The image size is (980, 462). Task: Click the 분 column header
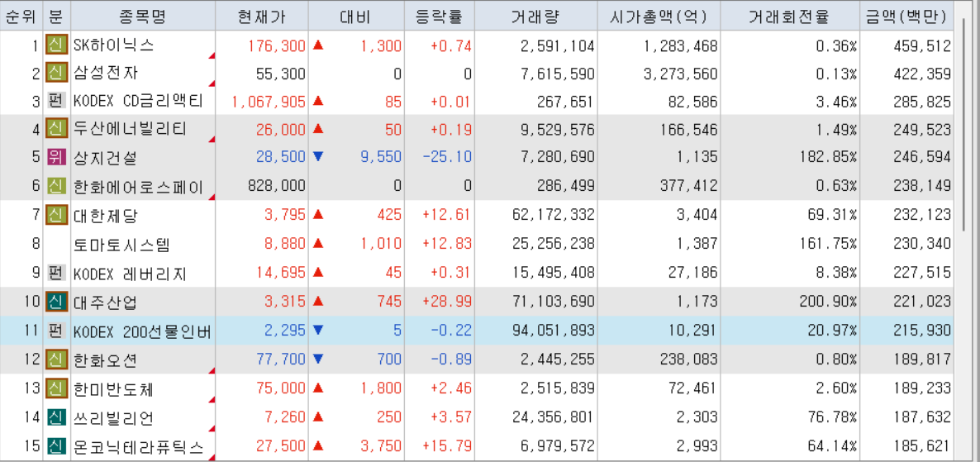[57, 17]
